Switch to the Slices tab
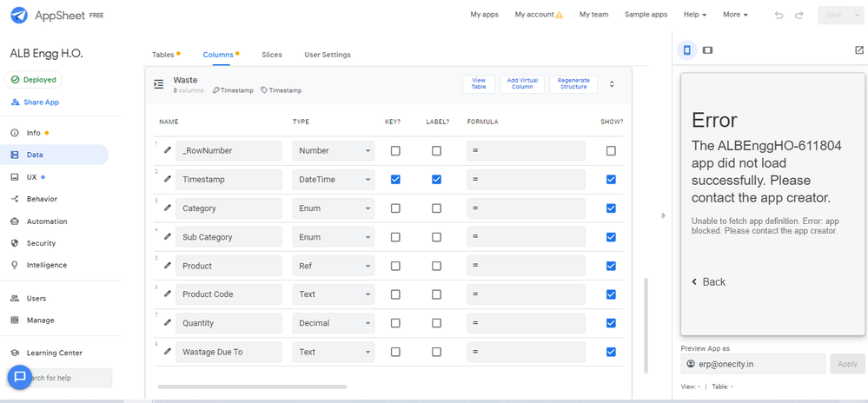 [272, 55]
